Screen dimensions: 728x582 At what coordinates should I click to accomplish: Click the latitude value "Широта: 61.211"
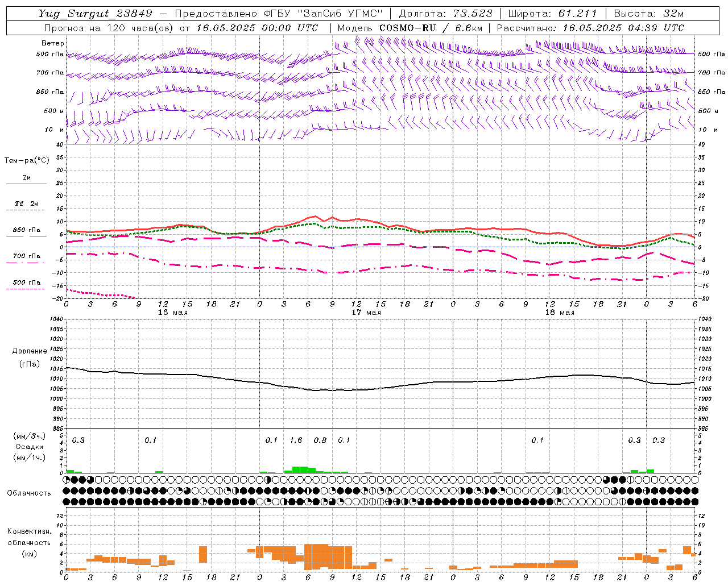(553, 14)
